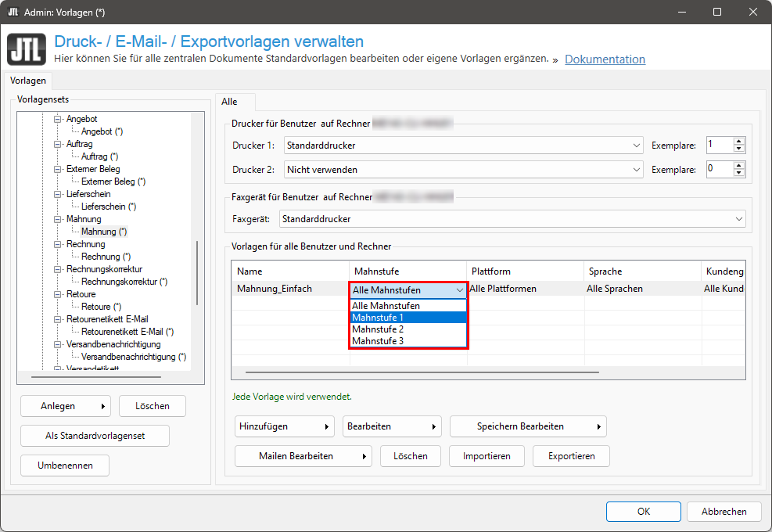The height and width of the screenshot is (532, 772).
Task: Open the Faxgerät dropdown
Action: (512, 219)
